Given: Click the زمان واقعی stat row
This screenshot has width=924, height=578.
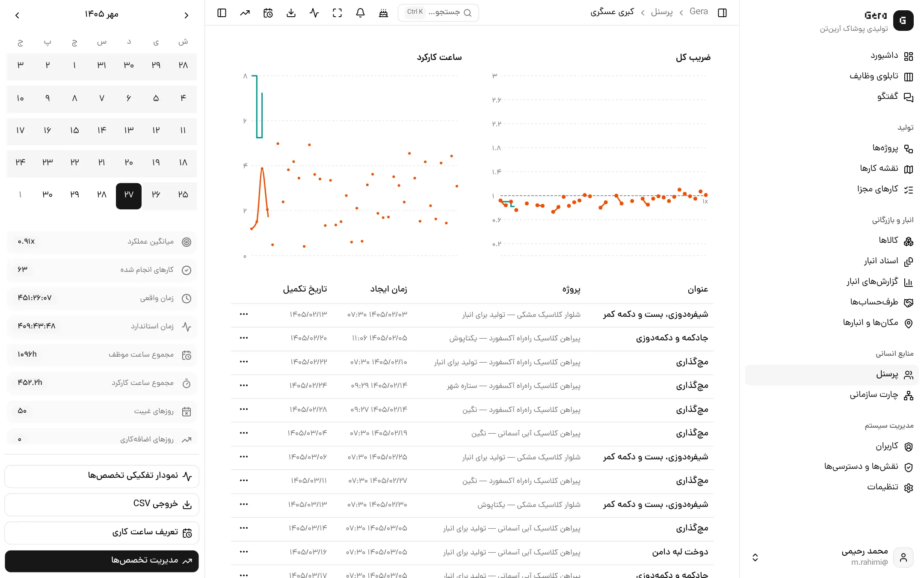Looking at the screenshot, I should point(102,298).
